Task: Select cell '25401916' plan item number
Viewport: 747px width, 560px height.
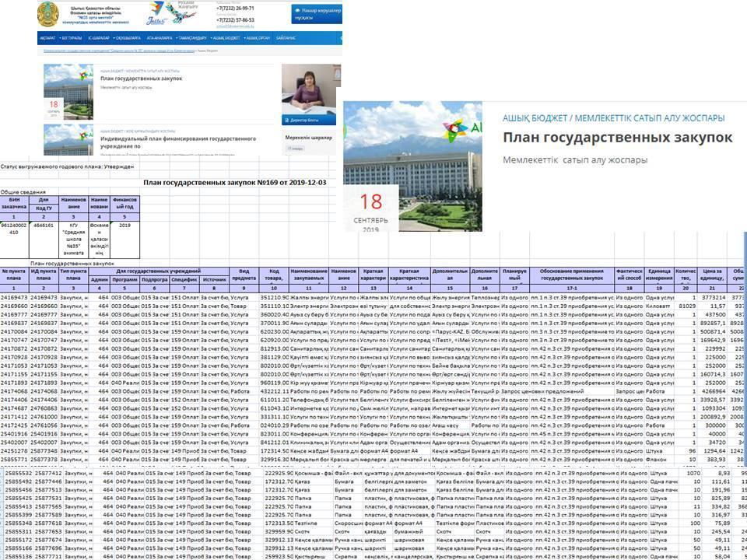Action: [14, 434]
